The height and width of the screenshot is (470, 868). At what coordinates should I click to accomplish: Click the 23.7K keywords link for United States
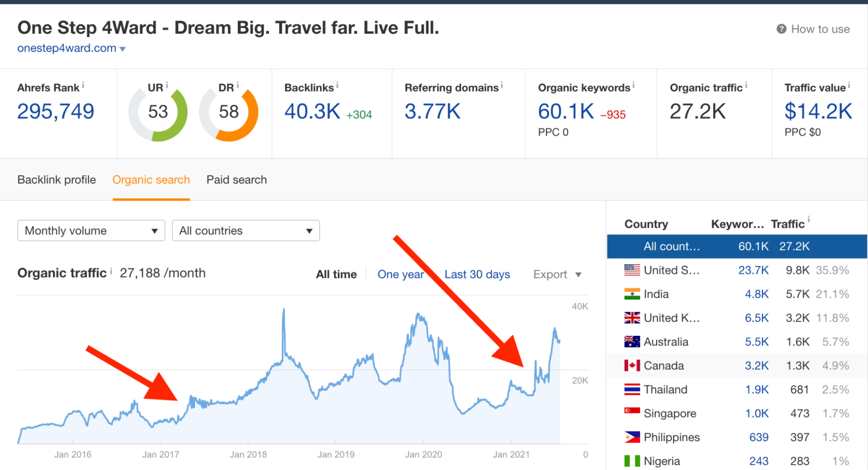(x=754, y=270)
